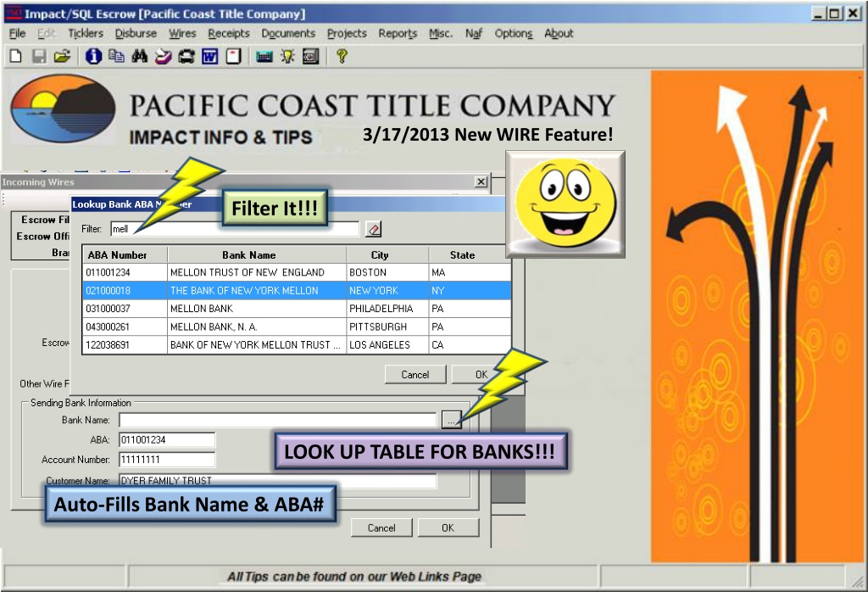Close the Incoming Wires window
The height and width of the screenshot is (592, 868).
click(481, 182)
